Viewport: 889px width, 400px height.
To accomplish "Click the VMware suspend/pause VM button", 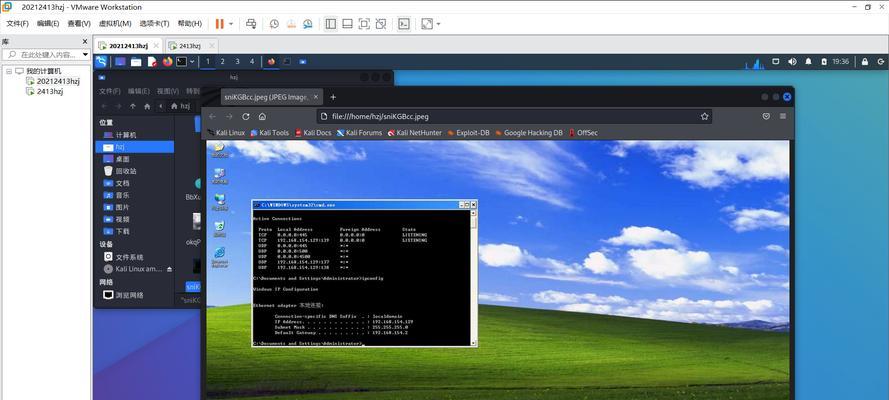I will [x=219, y=23].
